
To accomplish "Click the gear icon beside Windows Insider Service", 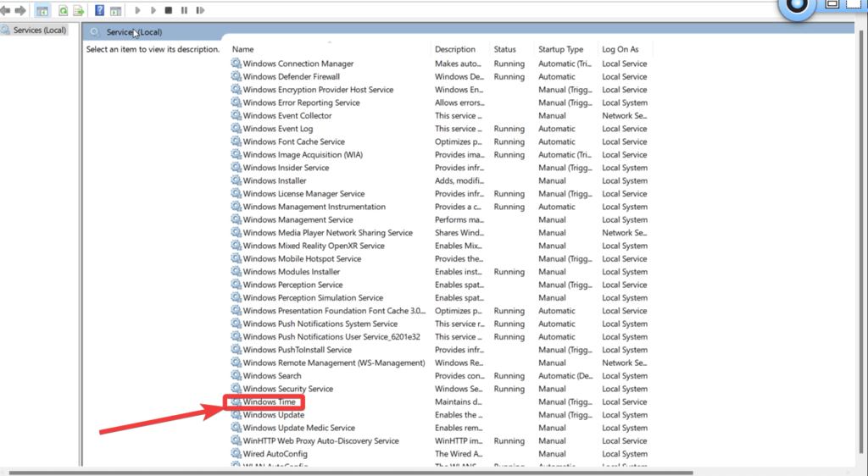I will 236,168.
